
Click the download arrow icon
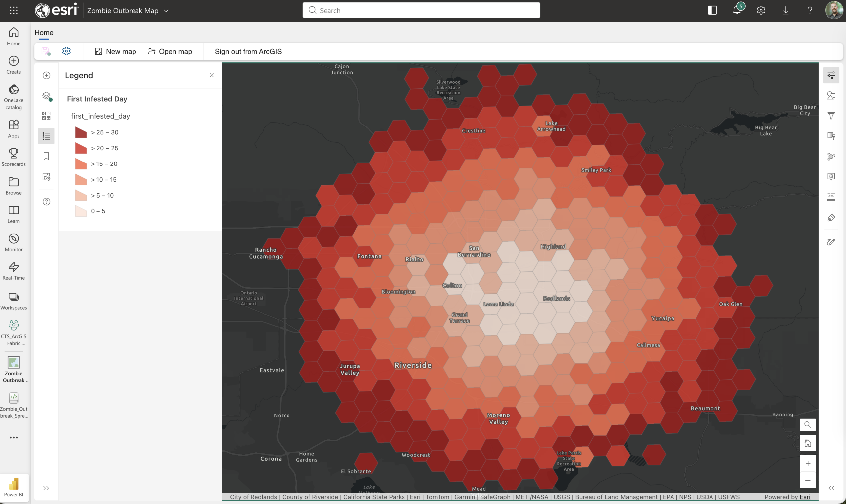[785, 10]
